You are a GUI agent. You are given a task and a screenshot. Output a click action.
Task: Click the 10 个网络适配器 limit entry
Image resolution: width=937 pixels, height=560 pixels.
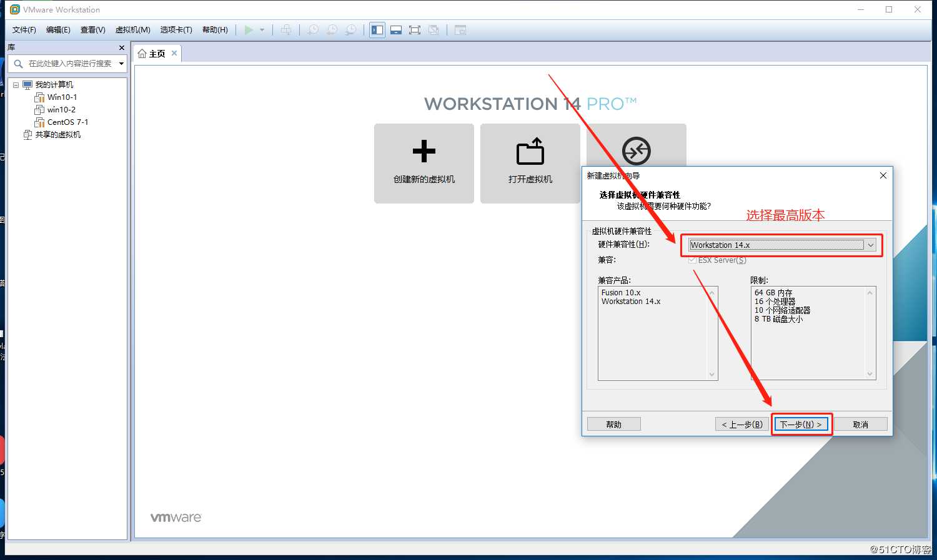782,310
